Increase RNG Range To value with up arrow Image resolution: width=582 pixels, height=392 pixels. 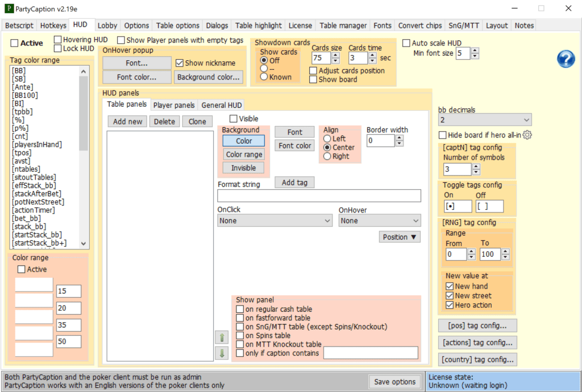point(505,251)
